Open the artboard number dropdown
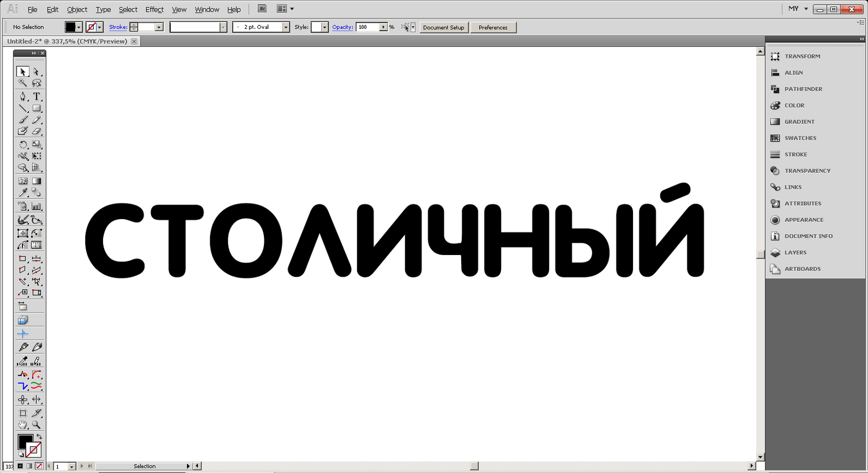This screenshot has width=868, height=473. (x=72, y=466)
